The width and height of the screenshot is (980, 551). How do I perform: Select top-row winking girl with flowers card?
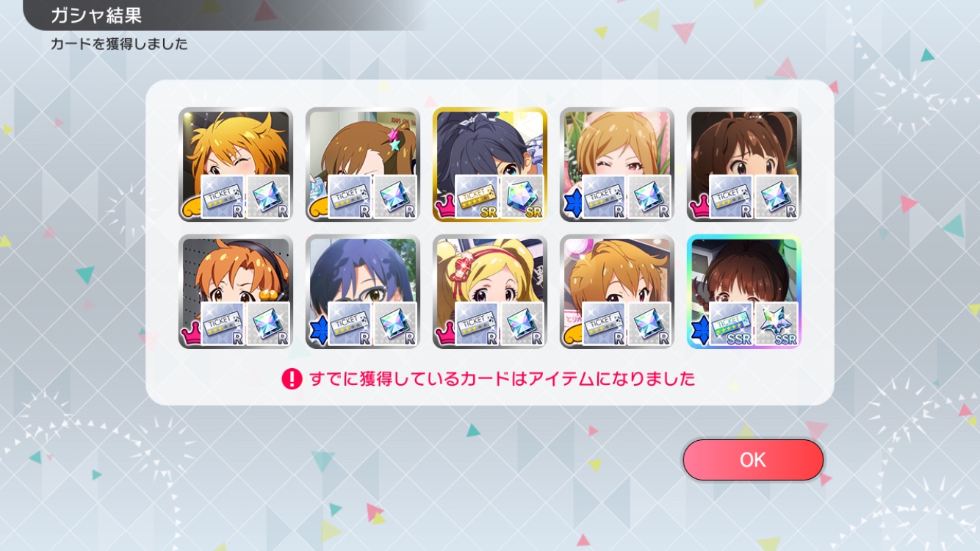(616, 165)
